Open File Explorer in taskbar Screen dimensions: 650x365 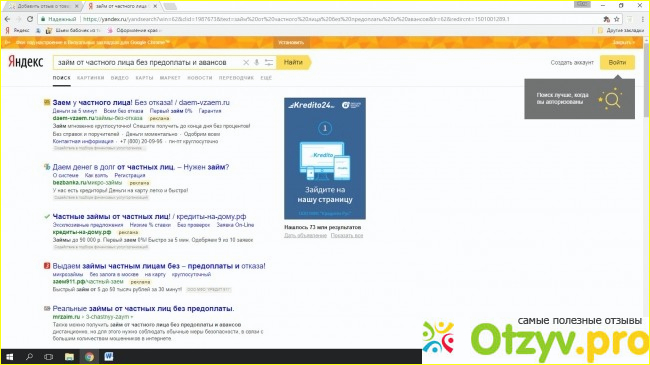[69, 357]
